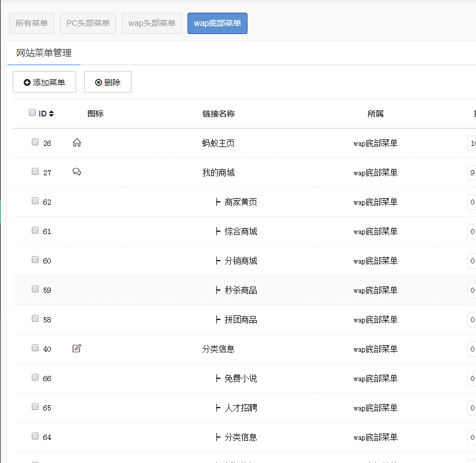Click the circle icon in 删除 button
Image resolution: width=476 pixels, height=463 pixels.
pyautogui.click(x=98, y=82)
